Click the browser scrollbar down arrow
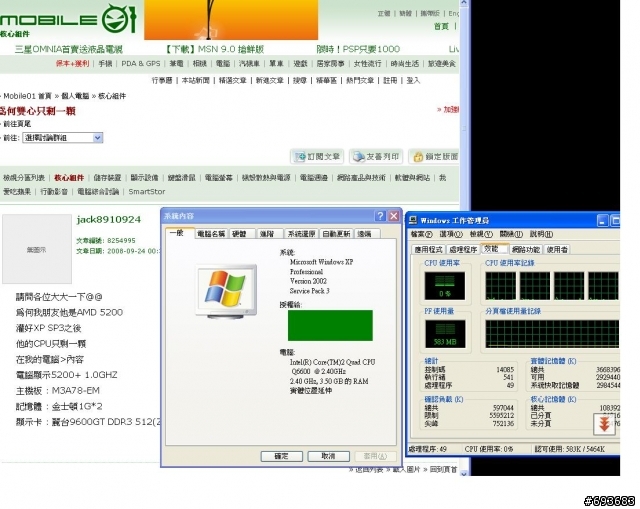This screenshot has height=509, width=640. click(464, 473)
